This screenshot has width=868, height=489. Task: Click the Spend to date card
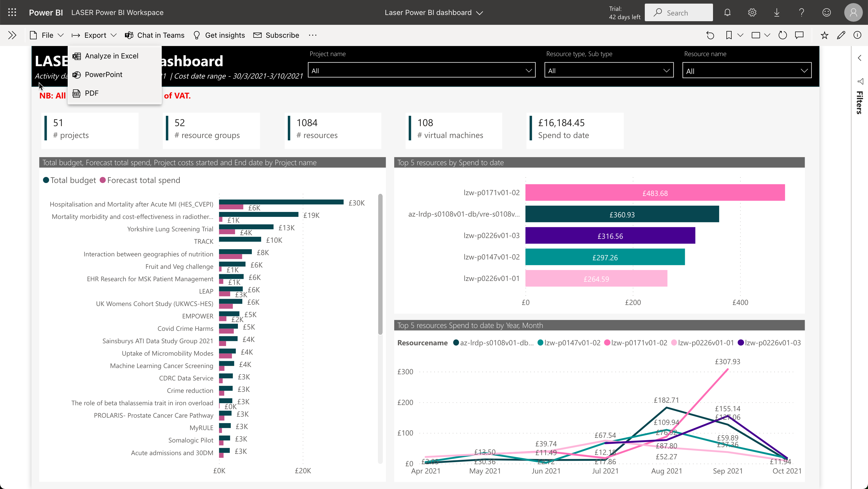575,131
